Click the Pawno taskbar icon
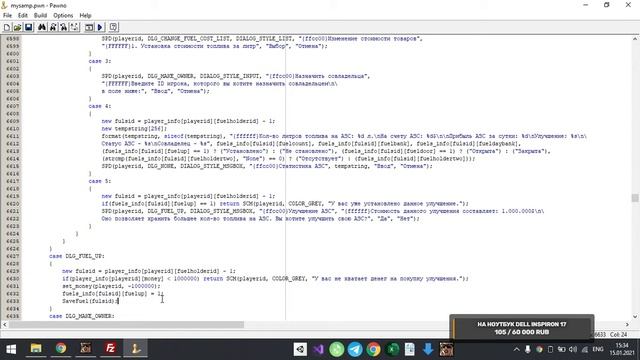This screenshot has height=360, width=640. (x=135, y=349)
